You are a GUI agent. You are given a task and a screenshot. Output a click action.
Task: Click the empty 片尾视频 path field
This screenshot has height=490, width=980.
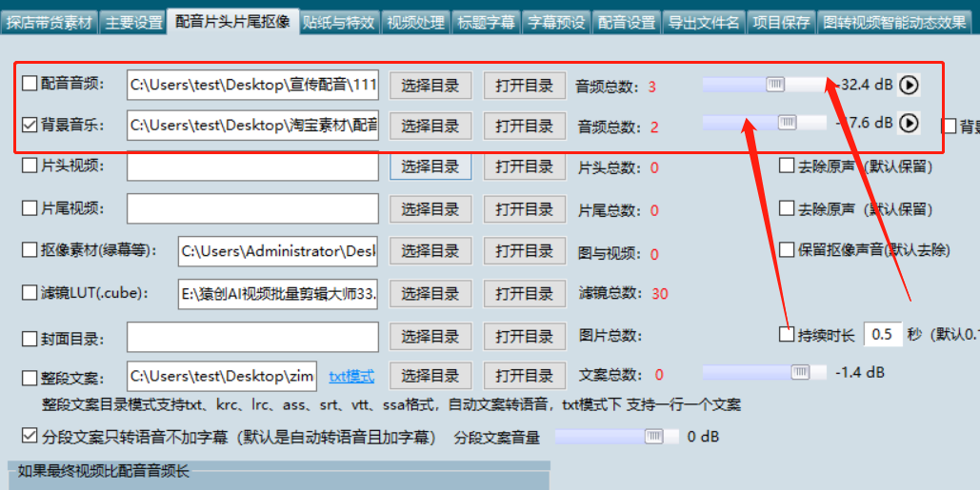click(x=252, y=208)
